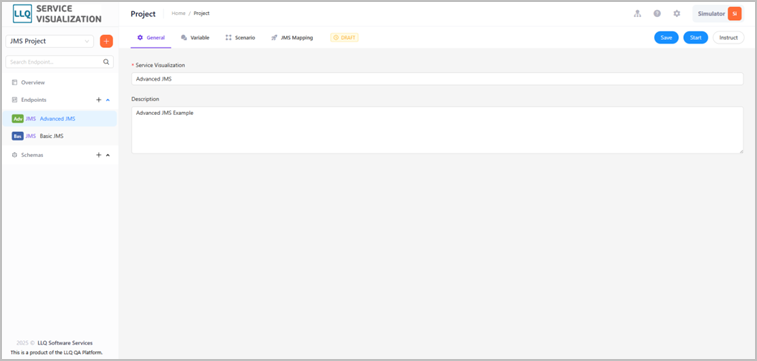Collapse the Endpoints section chevron
Image resolution: width=757 pixels, height=361 pixels.
click(108, 100)
